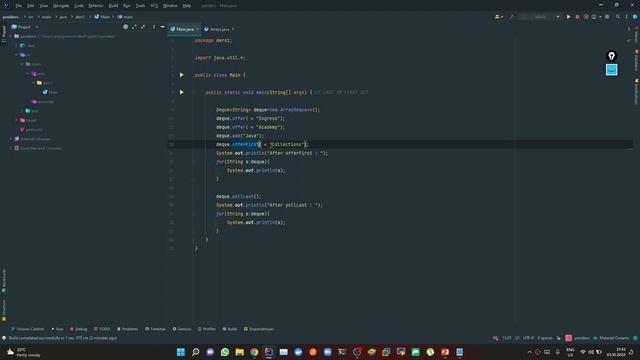Hide the Project tool window
This screenshot has width=640, height=360.
coord(162,27)
